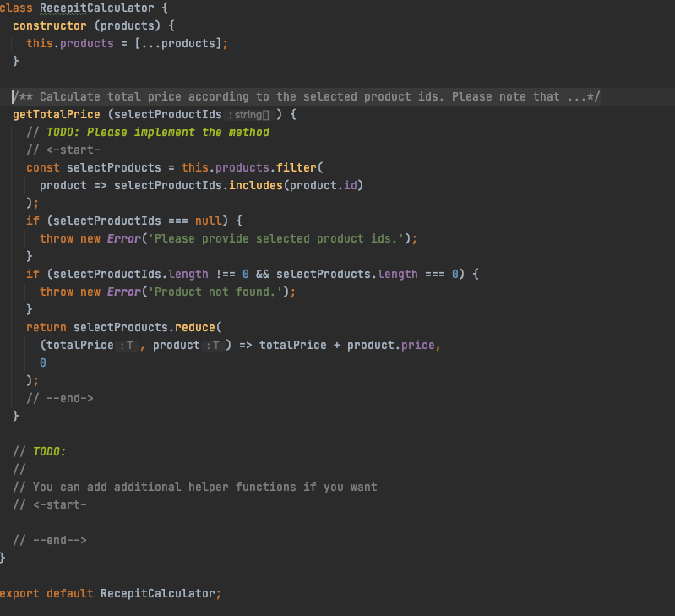This screenshot has width=675, height=616.
Task: Click 'selectProductIds' parameter in getTotalPrice signature
Action: [167, 115]
